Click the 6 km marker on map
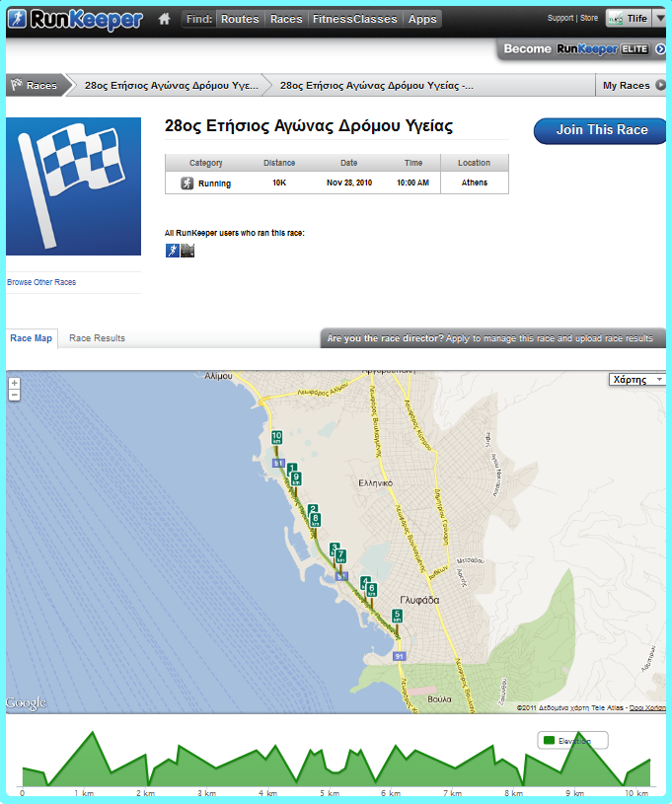 point(372,591)
